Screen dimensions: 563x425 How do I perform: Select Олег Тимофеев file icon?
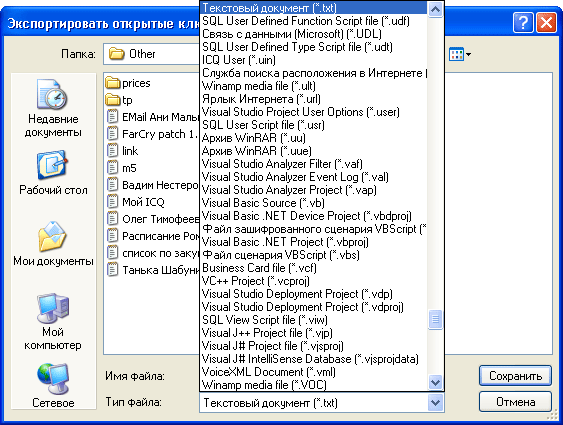[113, 219]
